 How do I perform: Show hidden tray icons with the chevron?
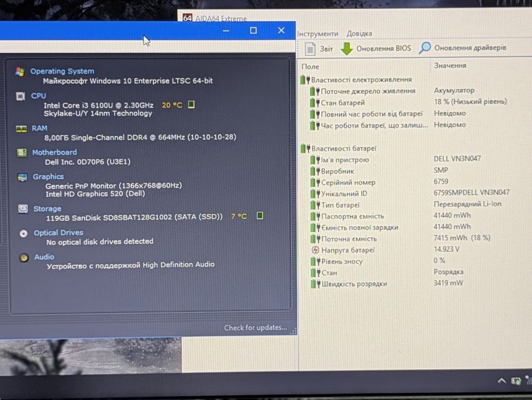[501, 381]
